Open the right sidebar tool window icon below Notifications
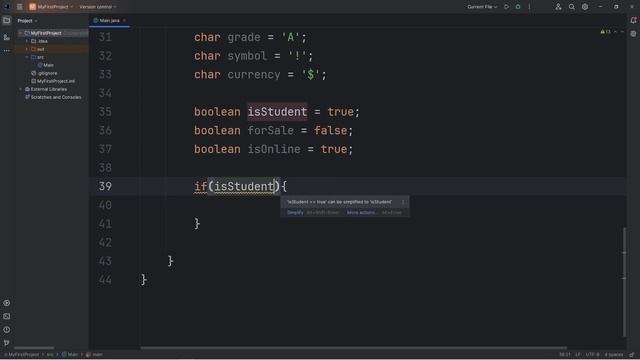Screen dimensions: 640x360 [x=633, y=34]
